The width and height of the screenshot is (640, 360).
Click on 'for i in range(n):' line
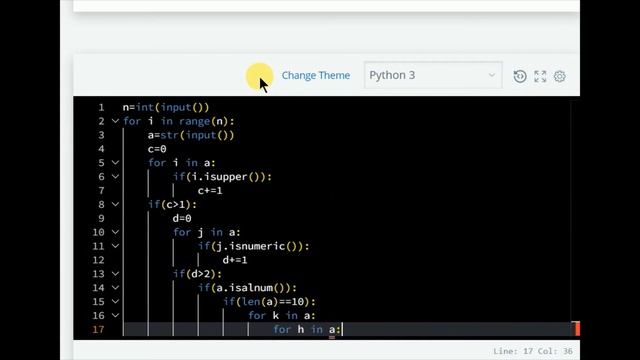pyautogui.click(x=178, y=121)
